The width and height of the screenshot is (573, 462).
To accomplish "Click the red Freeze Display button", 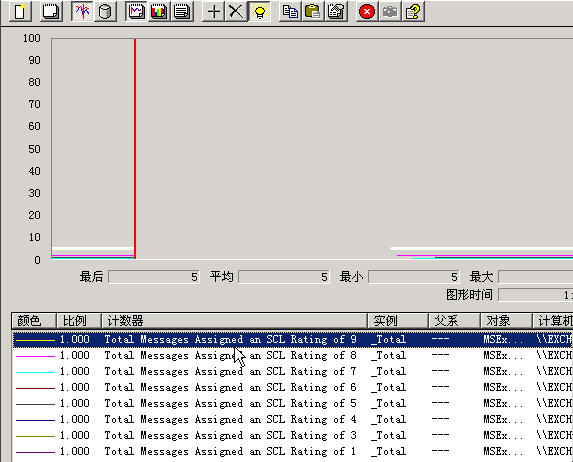I will pos(367,11).
